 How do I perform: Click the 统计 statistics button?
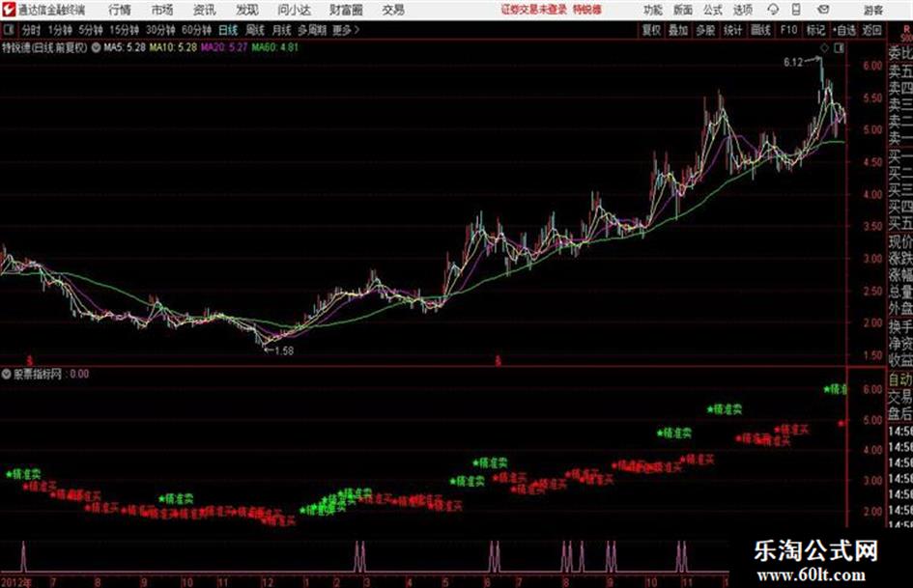click(733, 30)
